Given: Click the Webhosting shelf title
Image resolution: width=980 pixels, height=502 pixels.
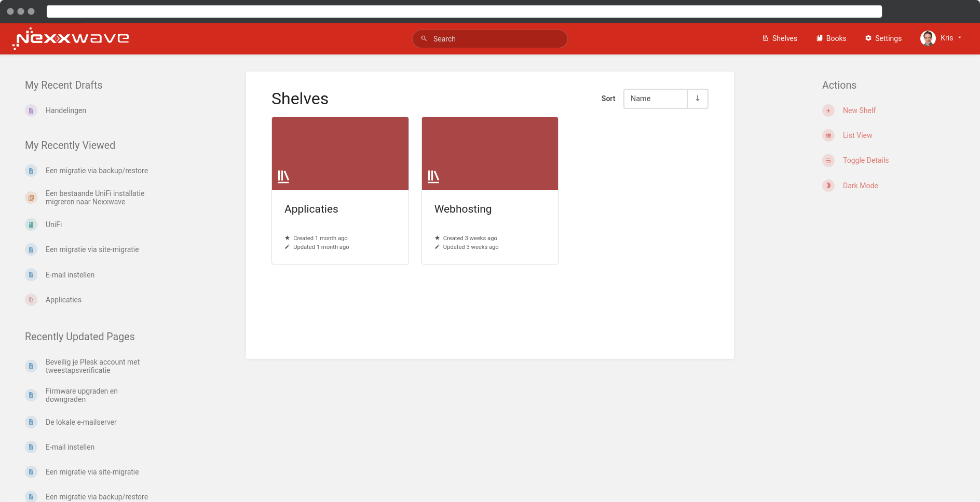Looking at the screenshot, I should pyautogui.click(x=463, y=209).
